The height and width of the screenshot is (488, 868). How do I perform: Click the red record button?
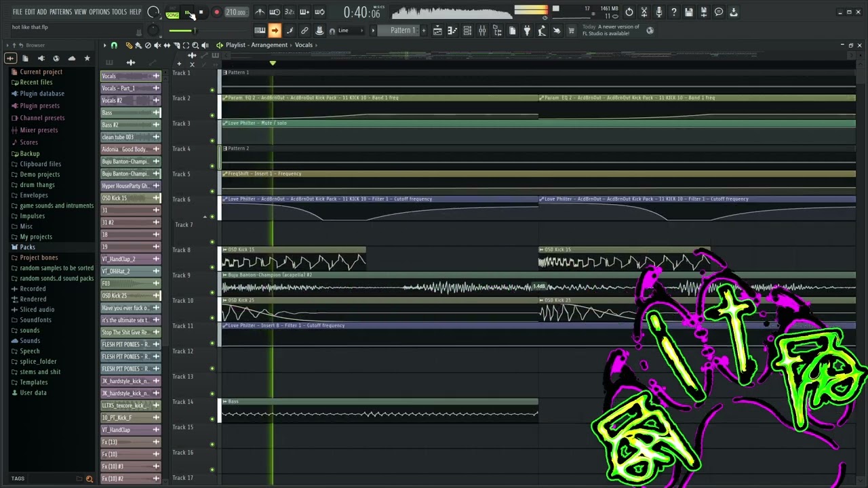(x=217, y=12)
